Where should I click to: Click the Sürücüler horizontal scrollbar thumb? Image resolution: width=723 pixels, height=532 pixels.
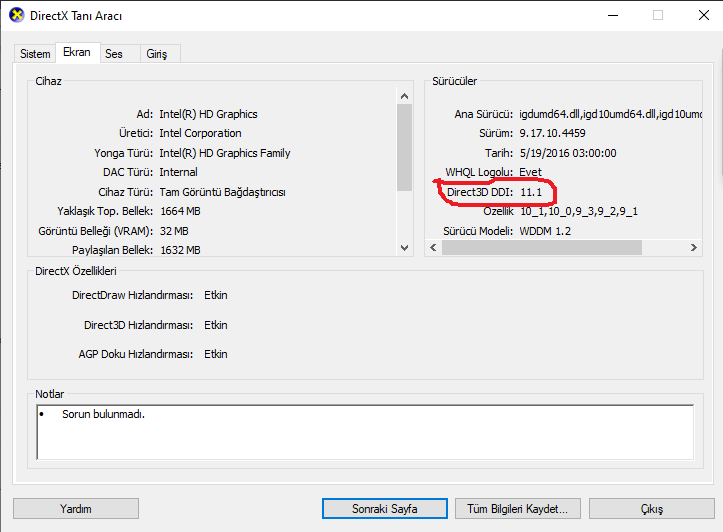pos(542,248)
